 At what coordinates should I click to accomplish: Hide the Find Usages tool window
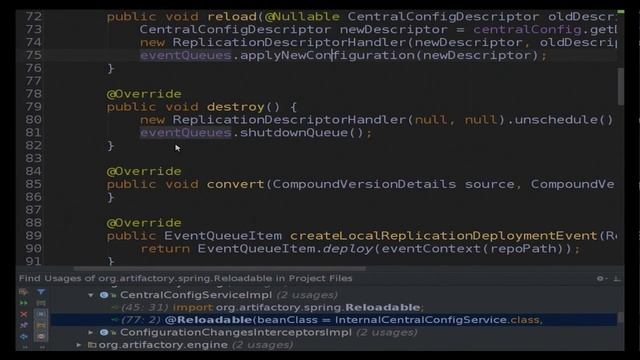coord(616,278)
